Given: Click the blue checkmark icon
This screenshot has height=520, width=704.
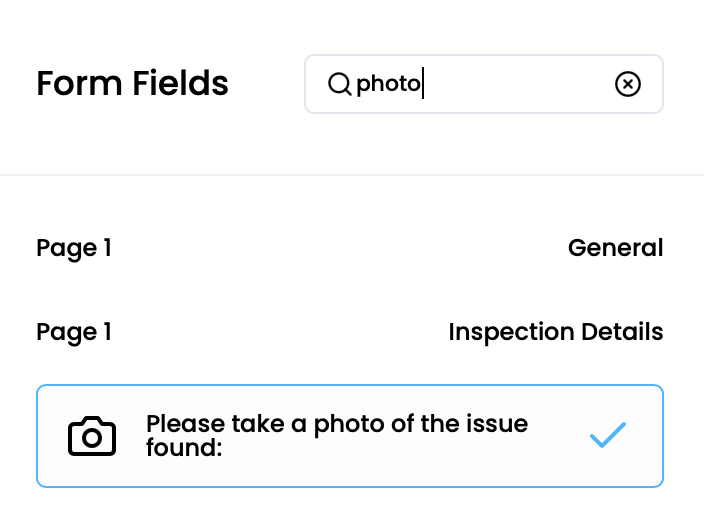Looking at the screenshot, I should click(x=607, y=435).
